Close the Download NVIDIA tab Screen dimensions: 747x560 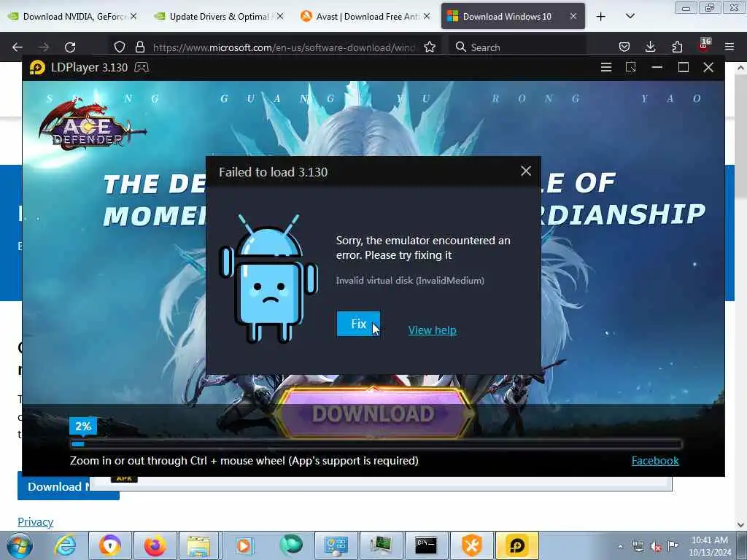click(x=134, y=16)
